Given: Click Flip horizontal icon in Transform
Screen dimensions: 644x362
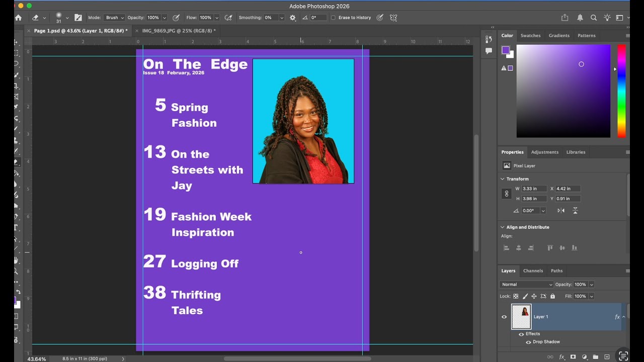Looking at the screenshot, I should click(x=561, y=211).
